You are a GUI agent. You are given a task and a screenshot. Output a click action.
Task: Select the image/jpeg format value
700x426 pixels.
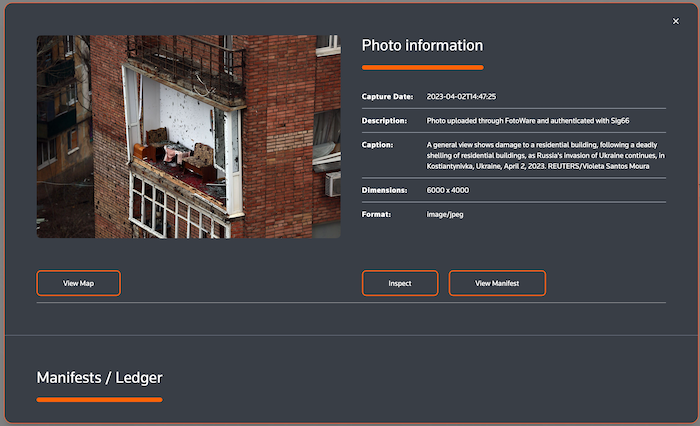coord(446,214)
